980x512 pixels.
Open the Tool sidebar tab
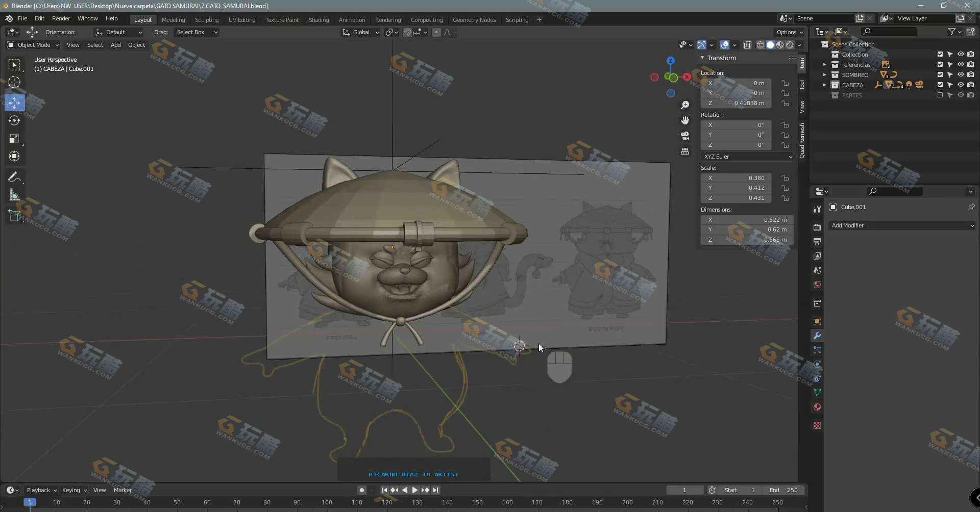[802, 85]
